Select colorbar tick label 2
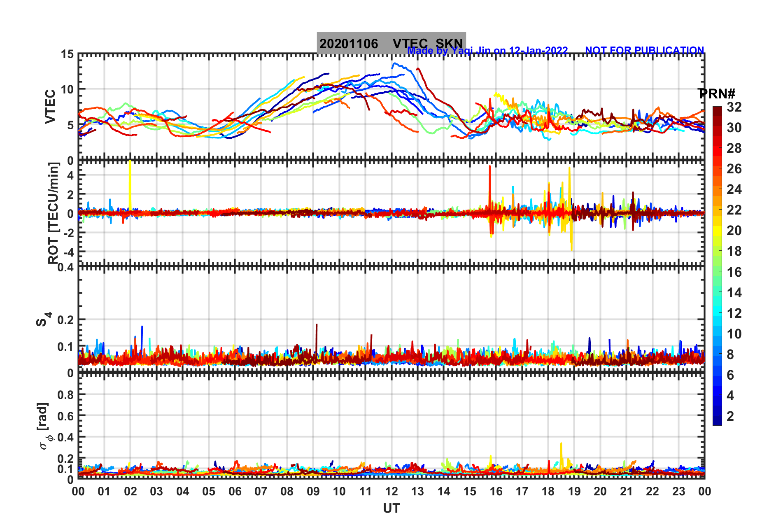Image resolution: width=783 pixels, height=532 pixels. pos(730,416)
